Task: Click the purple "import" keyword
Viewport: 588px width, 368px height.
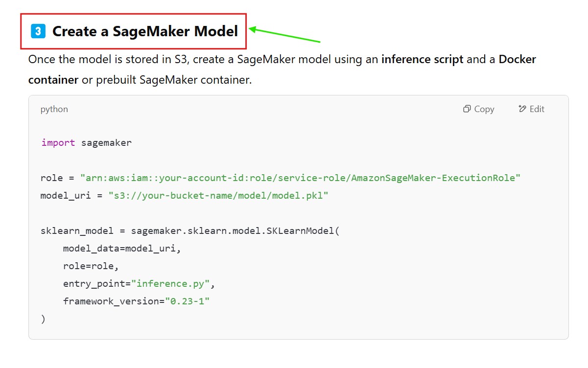Action: point(58,143)
